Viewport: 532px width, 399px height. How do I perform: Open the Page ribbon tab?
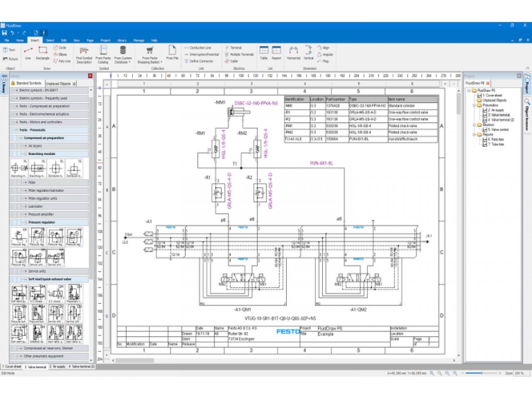click(90, 40)
